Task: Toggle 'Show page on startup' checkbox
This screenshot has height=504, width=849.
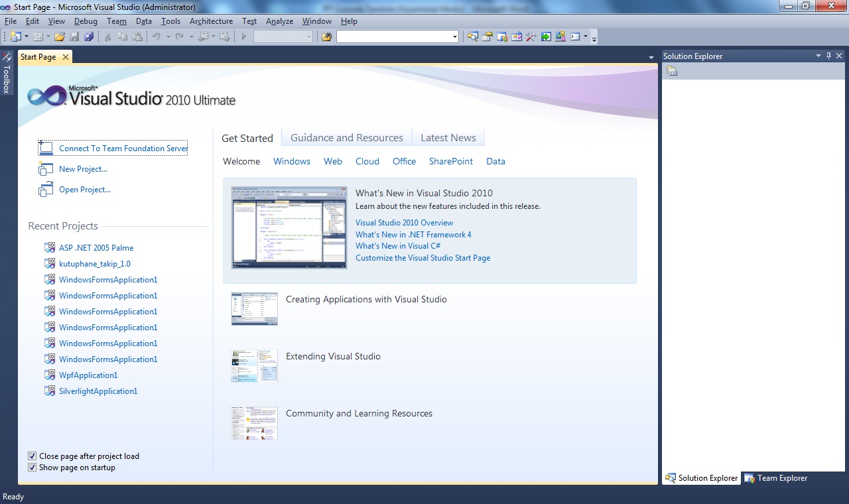Action: click(x=32, y=468)
